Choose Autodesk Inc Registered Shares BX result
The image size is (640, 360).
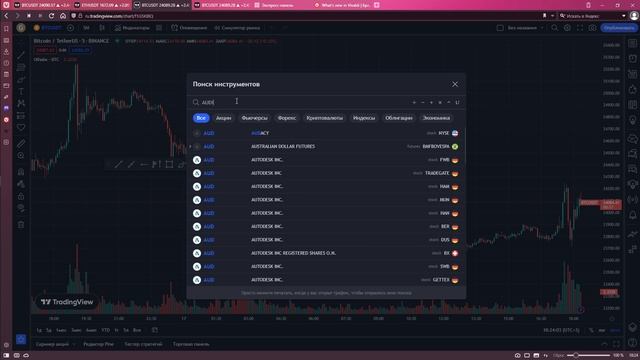tap(326, 253)
